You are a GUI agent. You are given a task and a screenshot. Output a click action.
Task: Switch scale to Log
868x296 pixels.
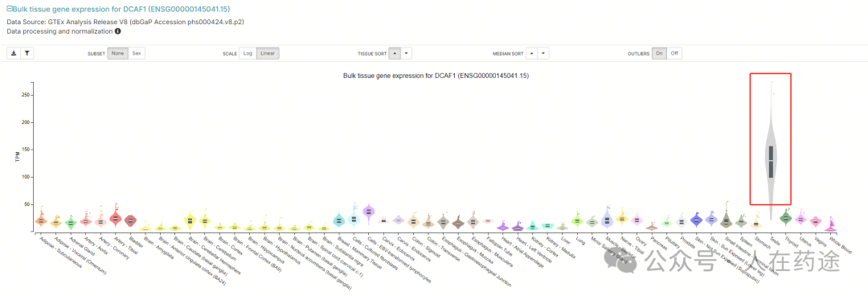[248, 53]
